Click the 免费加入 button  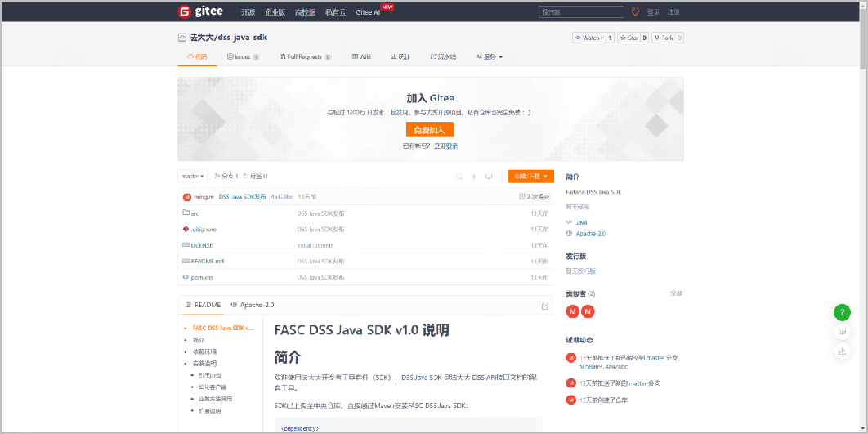click(430, 129)
